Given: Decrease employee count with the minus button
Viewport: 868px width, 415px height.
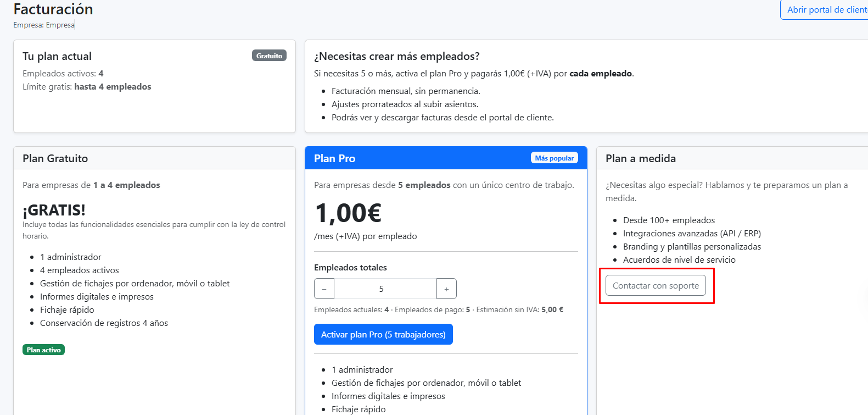Looking at the screenshot, I should coord(324,289).
